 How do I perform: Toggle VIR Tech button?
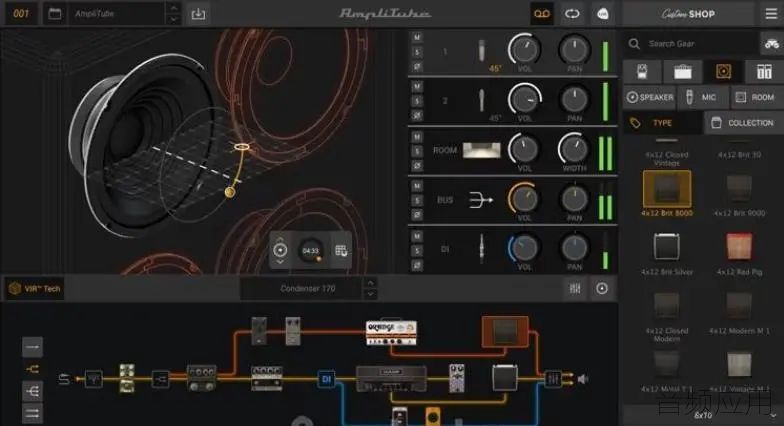click(35, 288)
